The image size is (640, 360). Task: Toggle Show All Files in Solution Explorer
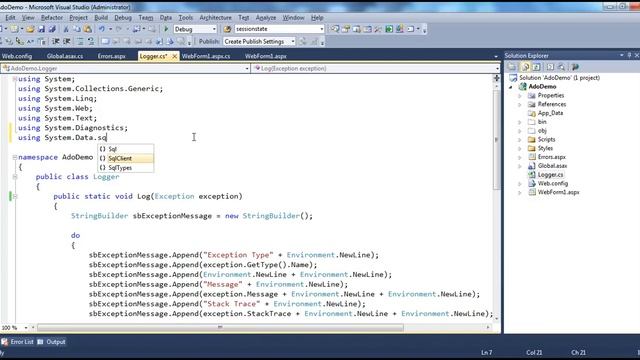(x=526, y=67)
